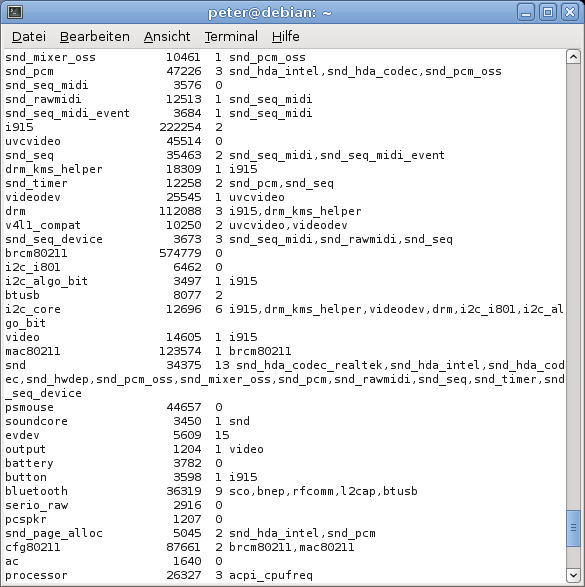This screenshot has width=585, height=587.
Task: Click the i2c_i801 module name in first column
Action: click(33, 267)
